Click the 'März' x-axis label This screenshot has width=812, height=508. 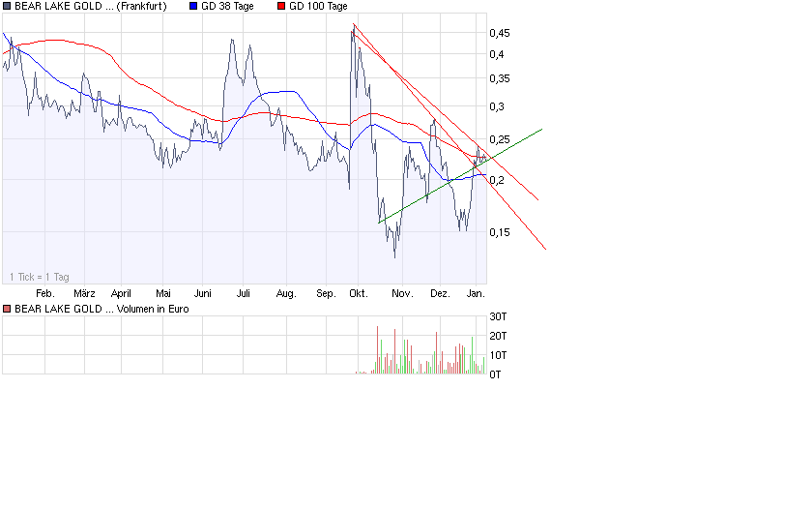click(84, 293)
